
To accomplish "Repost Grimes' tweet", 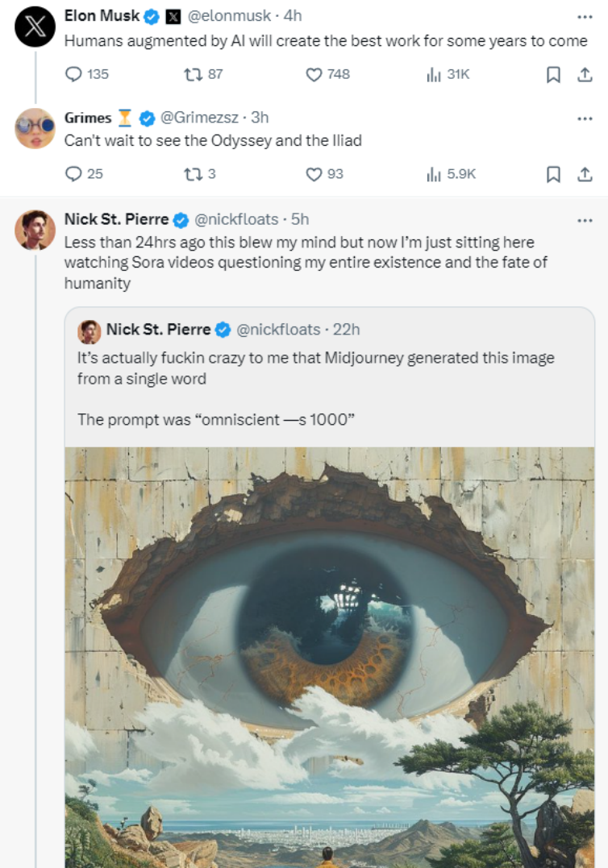I will pos(193,173).
